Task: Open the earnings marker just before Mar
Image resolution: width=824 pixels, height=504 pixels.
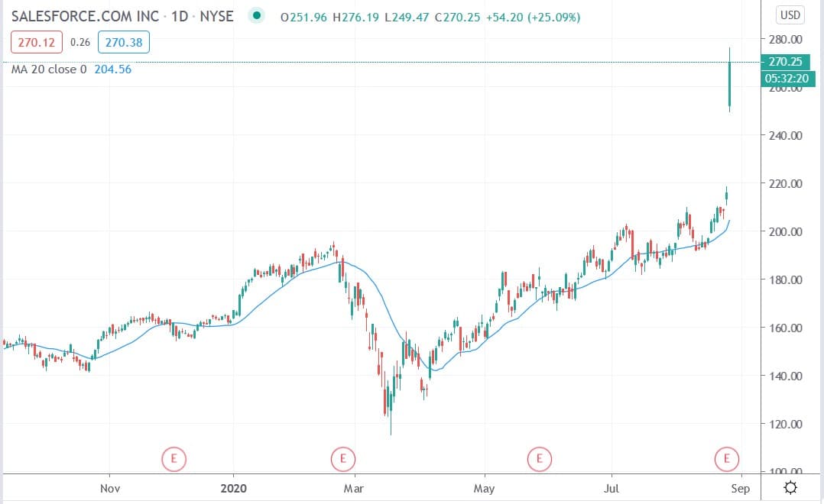Action: pos(342,459)
